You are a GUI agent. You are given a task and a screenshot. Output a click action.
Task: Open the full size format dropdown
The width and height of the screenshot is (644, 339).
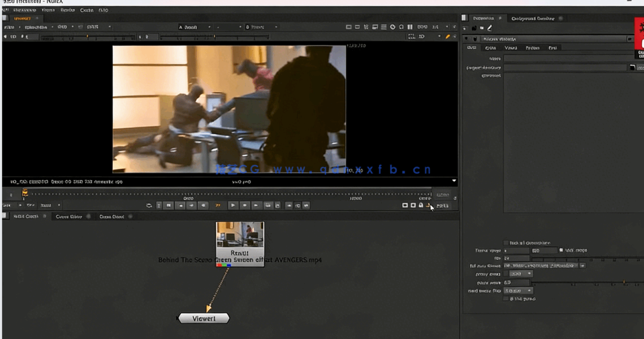click(583, 265)
